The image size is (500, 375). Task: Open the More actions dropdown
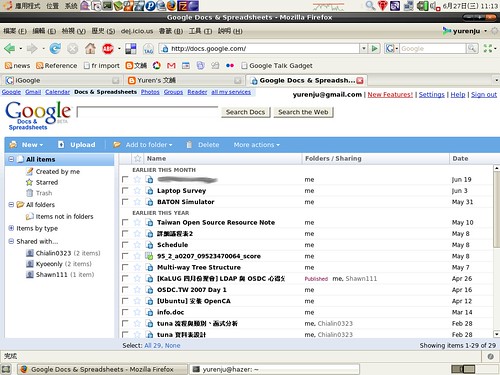point(257,145)
